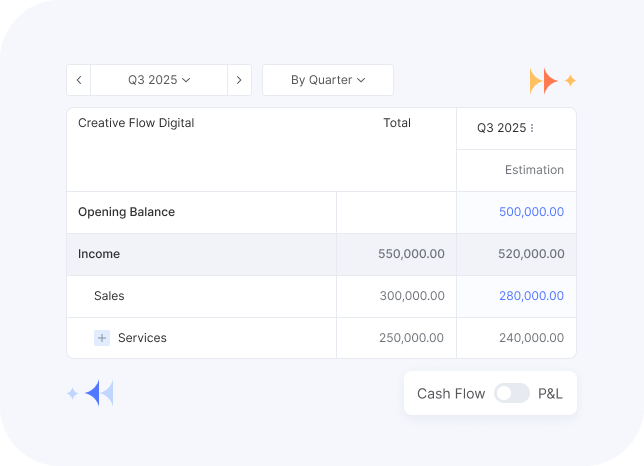Click the Income total 550,000.00 cell
Viewport: 644px width, 466px height.
[411, 254]
